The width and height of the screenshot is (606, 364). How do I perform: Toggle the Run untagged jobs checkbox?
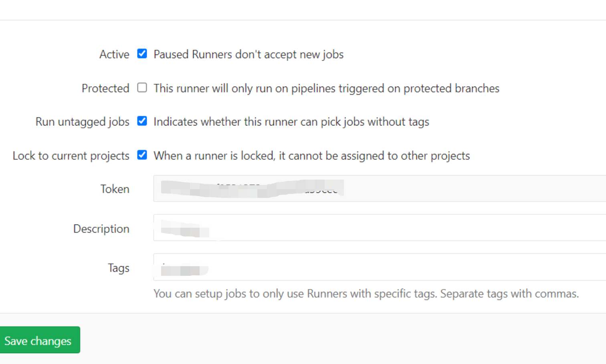pos(142,121)
